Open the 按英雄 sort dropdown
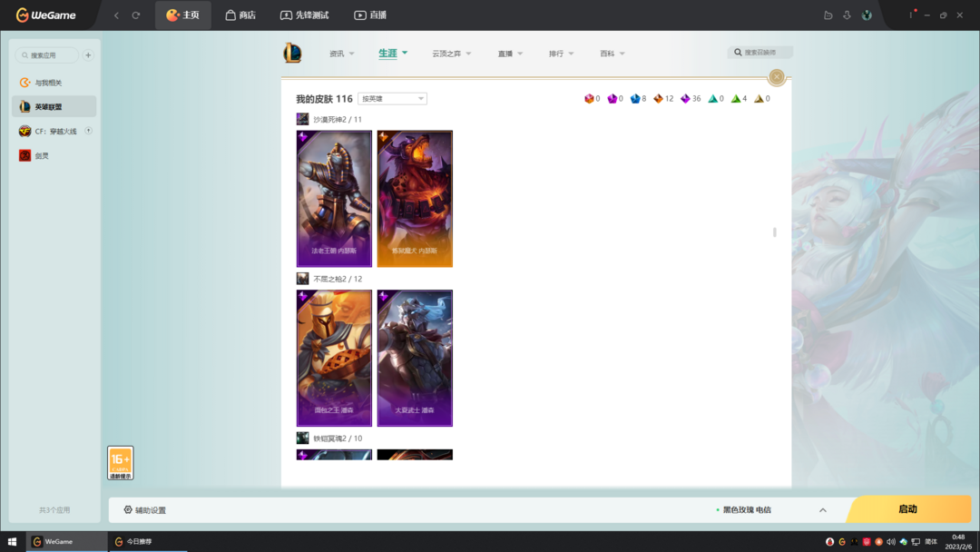980x552 pixels. coord(393,99)
